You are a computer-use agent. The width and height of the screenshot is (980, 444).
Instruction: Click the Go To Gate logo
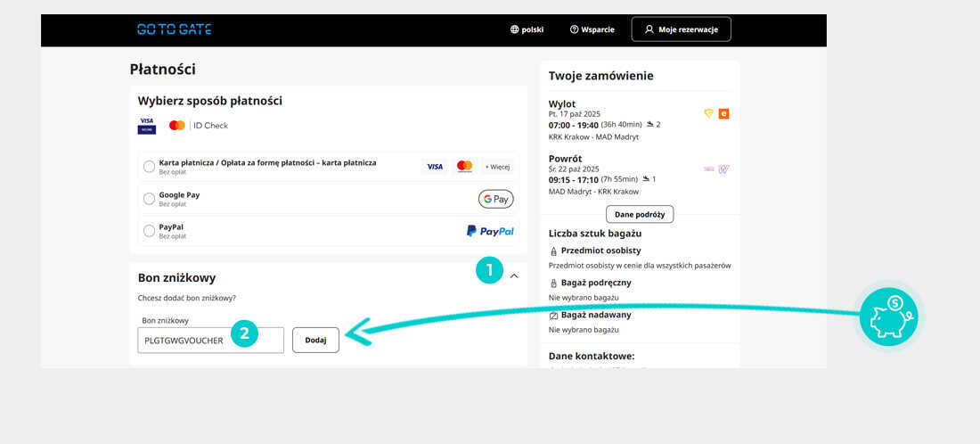174,29
